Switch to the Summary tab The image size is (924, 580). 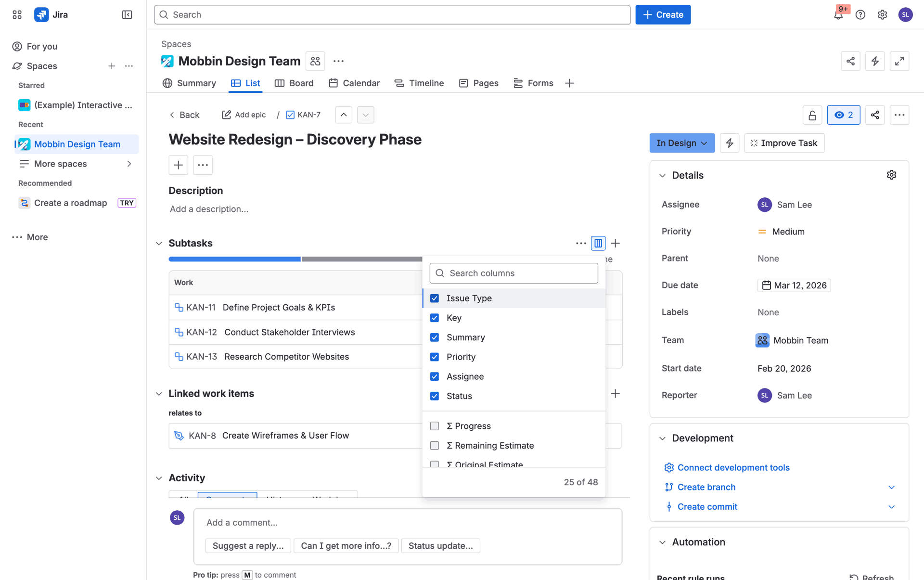(x=189, y=83)
